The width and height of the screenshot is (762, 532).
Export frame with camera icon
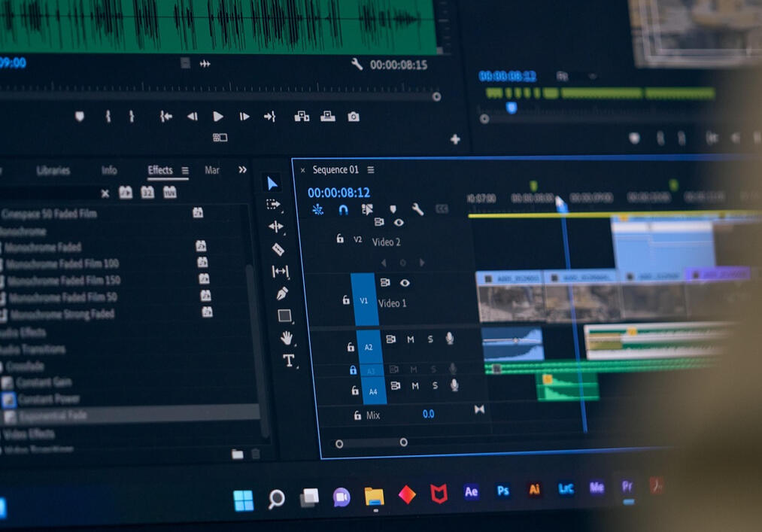click(354, 117)
